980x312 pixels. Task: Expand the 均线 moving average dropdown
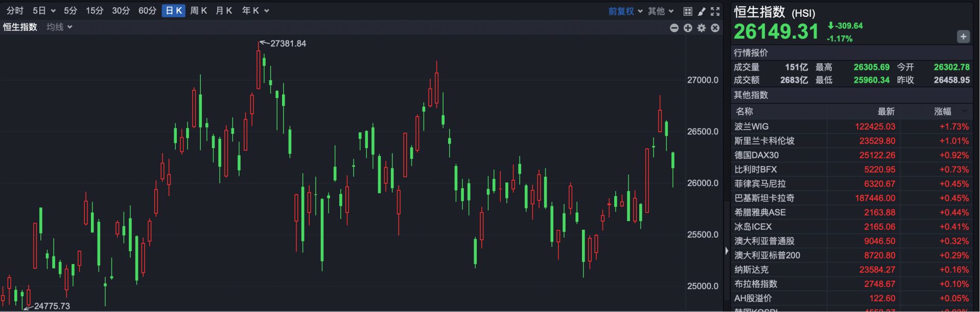(x=59, y=27)
